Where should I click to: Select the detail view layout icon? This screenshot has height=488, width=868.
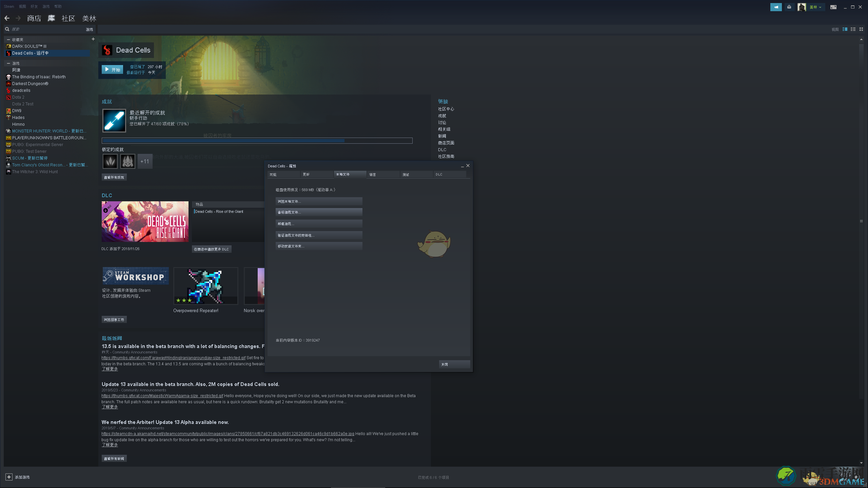tap(845, 29)
